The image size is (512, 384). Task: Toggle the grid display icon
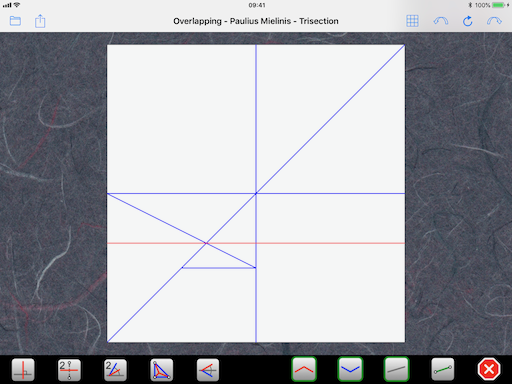[x=412, y=21]
